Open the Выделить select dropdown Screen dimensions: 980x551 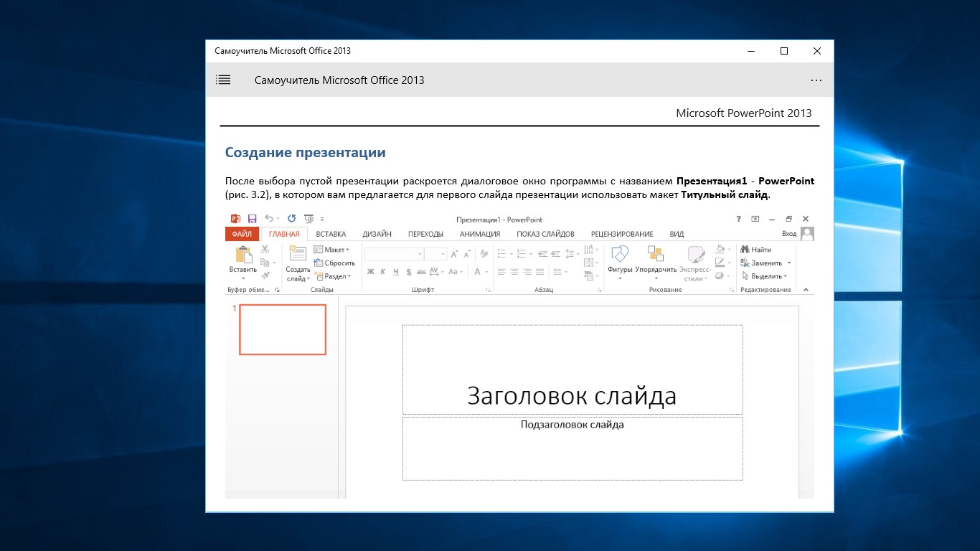(x=765, y=276)
